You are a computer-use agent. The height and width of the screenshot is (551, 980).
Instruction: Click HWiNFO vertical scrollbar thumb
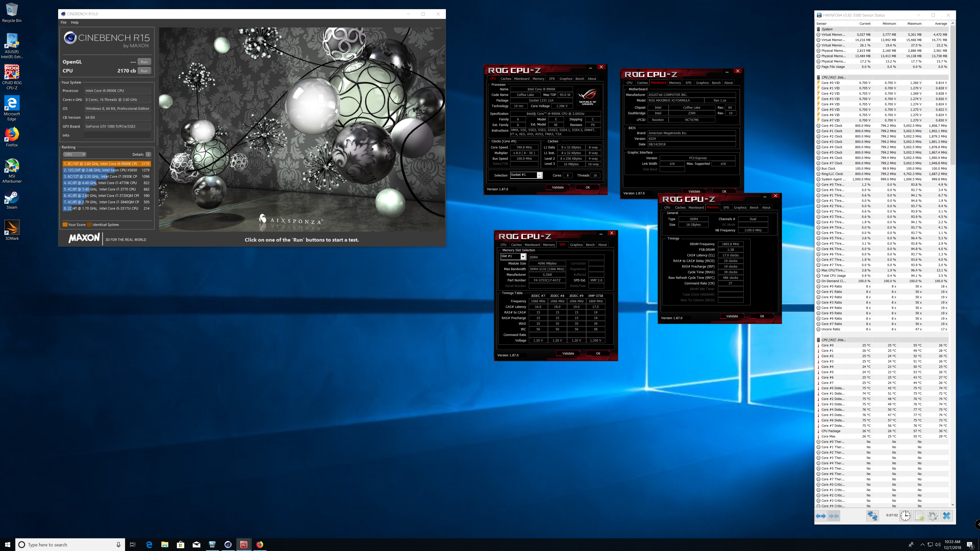pyautogui.click(x=953, y=95)
